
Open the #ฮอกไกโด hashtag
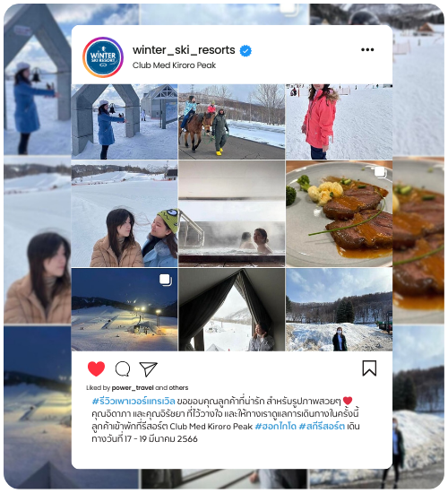pos(275,427)
